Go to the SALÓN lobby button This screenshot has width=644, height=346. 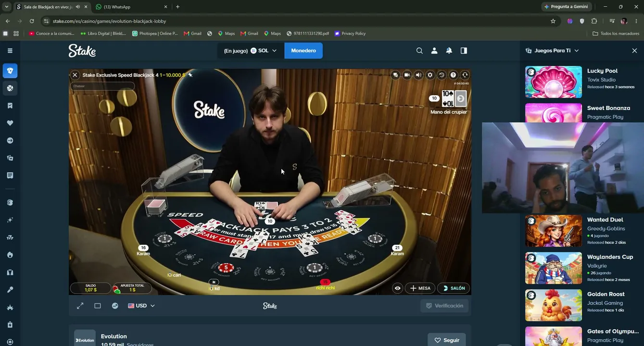pos(454,288)
